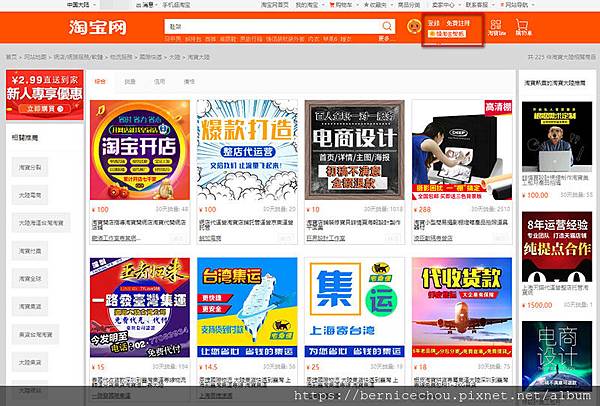600x406 pixels.
Task: Click the 登录 login link
Action: [434, 23]
